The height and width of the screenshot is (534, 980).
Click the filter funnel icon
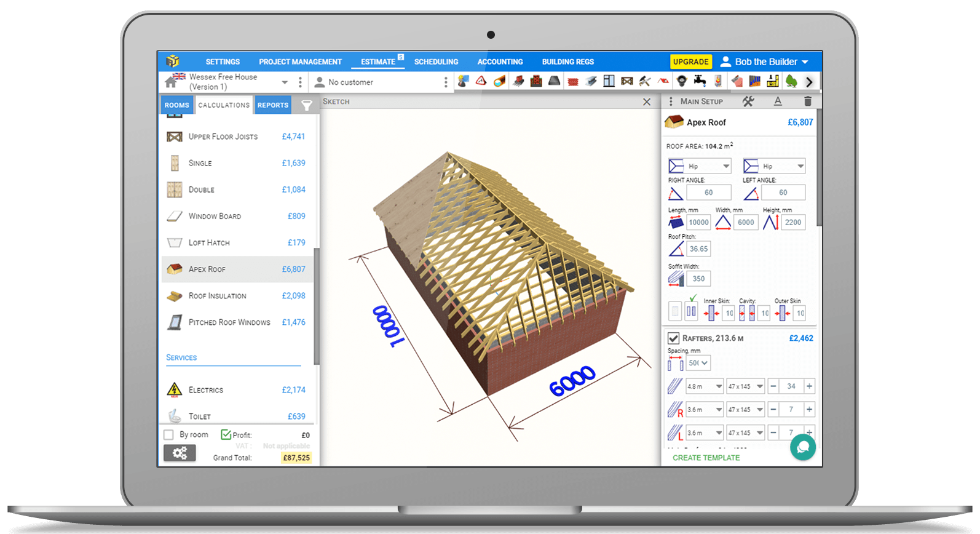pos(306,105)
